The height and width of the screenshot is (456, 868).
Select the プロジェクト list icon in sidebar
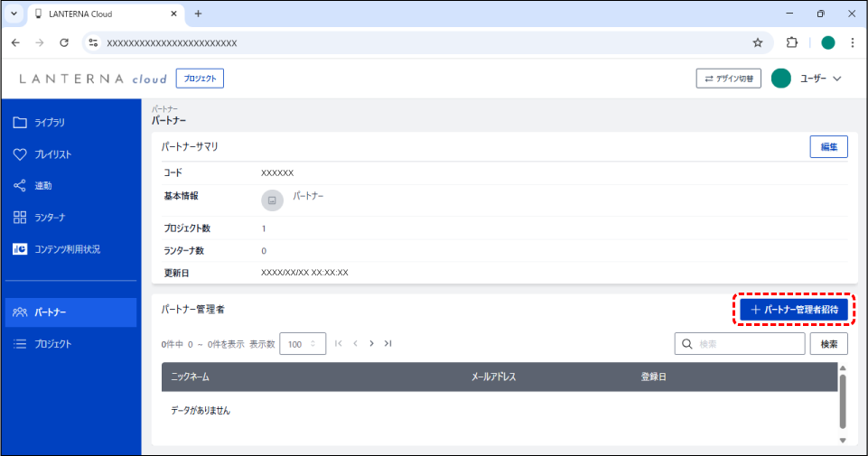[x=20, y=344]
